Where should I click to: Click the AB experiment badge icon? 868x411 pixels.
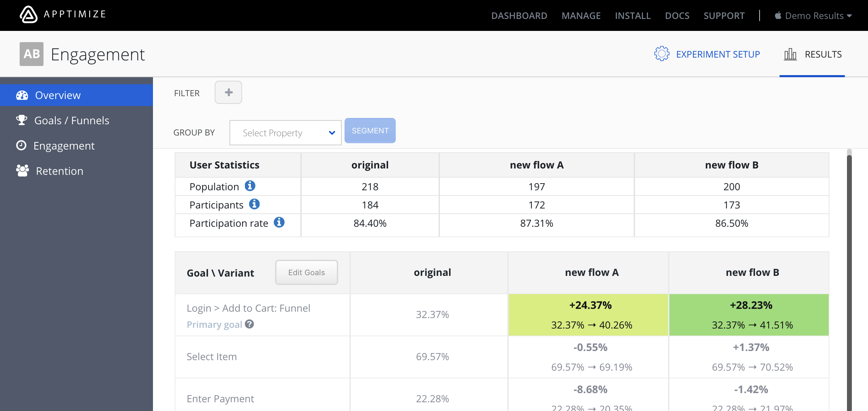tap(32, 54)
